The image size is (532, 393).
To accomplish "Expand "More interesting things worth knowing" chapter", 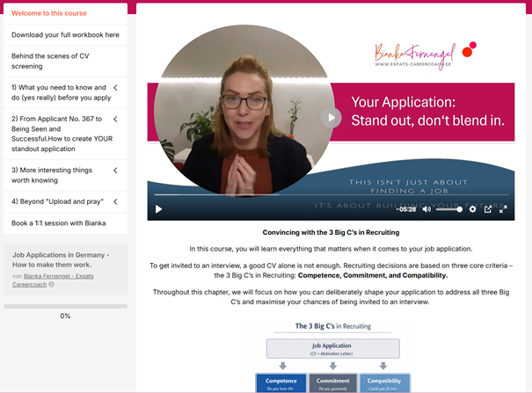I will click(115, 170).
